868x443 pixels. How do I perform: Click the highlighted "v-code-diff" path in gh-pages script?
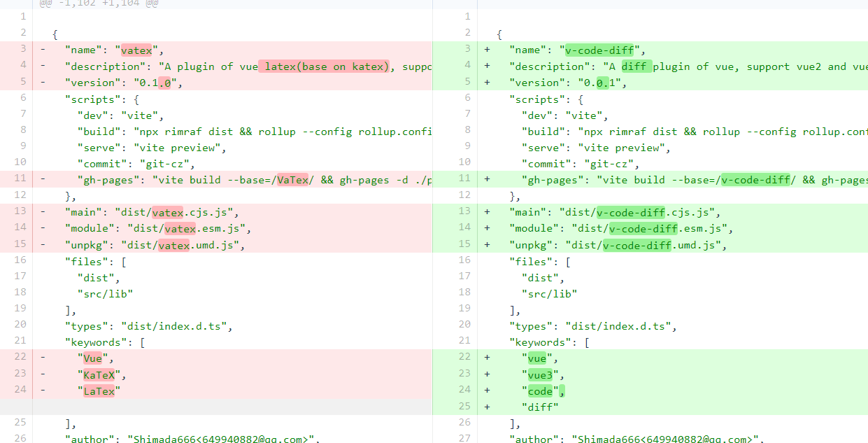756,179
